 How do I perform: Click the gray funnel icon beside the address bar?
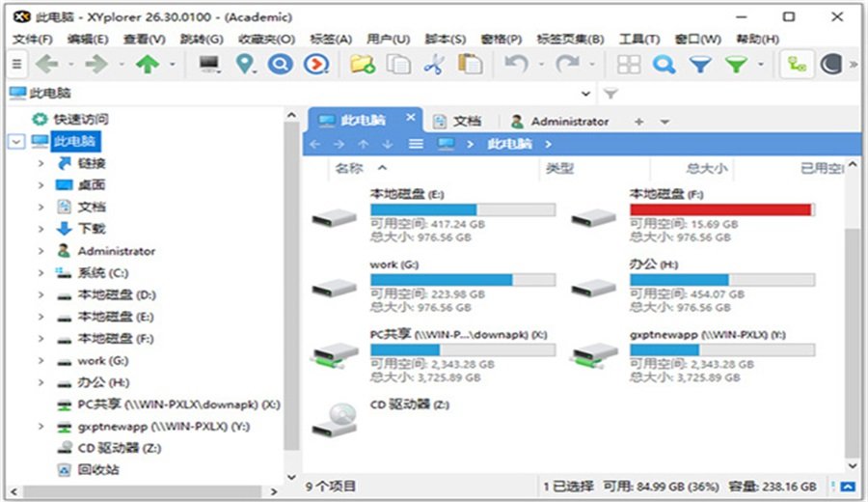click(x=610, y=94)
